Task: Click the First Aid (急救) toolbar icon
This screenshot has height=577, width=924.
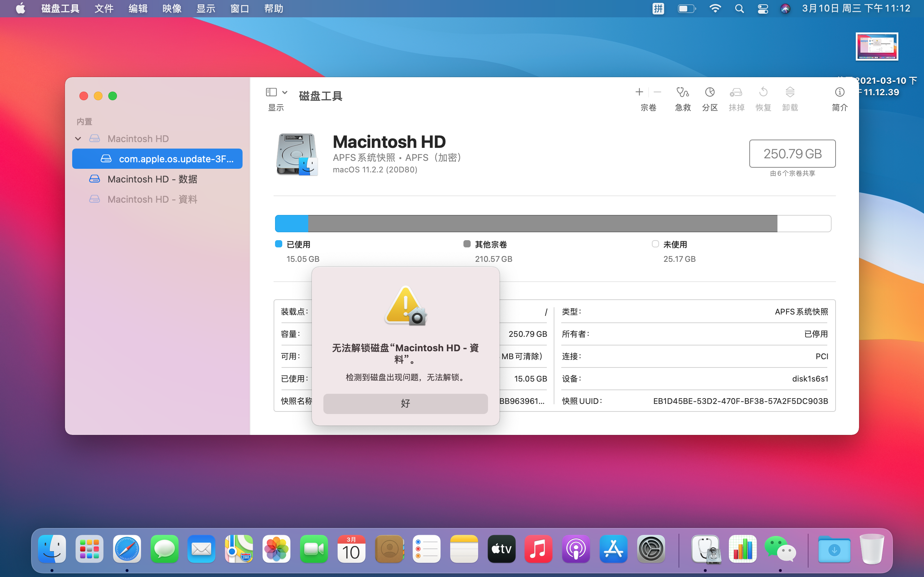Action: point(682,92)
